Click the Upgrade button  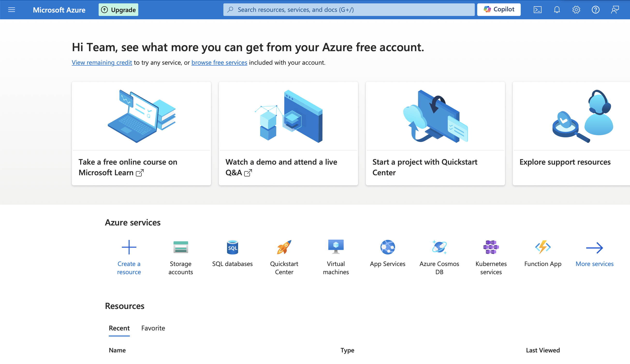tap(118, 9)
